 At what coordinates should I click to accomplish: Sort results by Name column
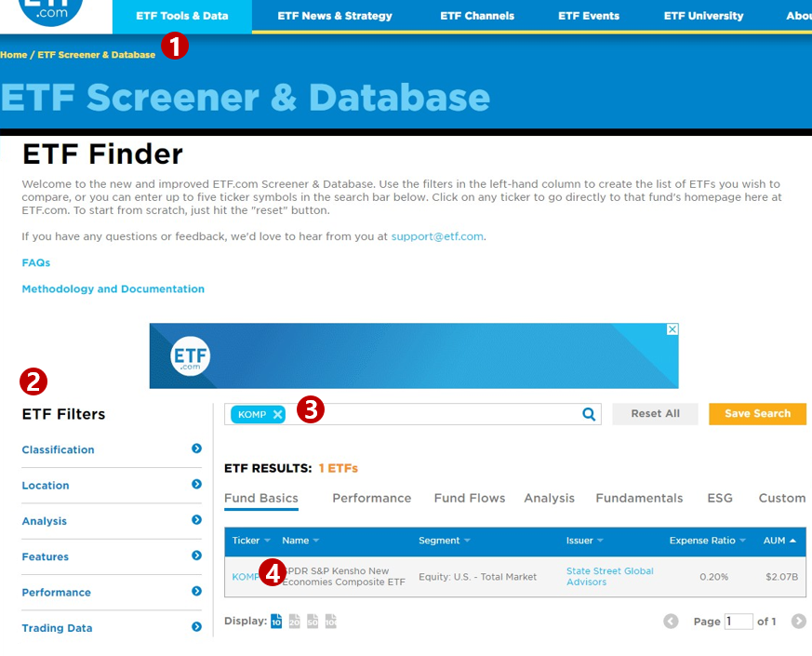click(x=300, y=541)
